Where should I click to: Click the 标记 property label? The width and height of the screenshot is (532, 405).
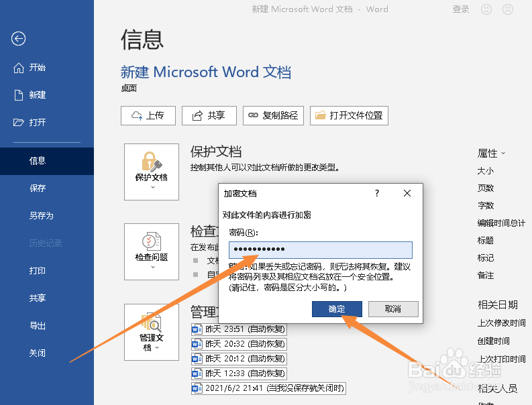point(486,258)
